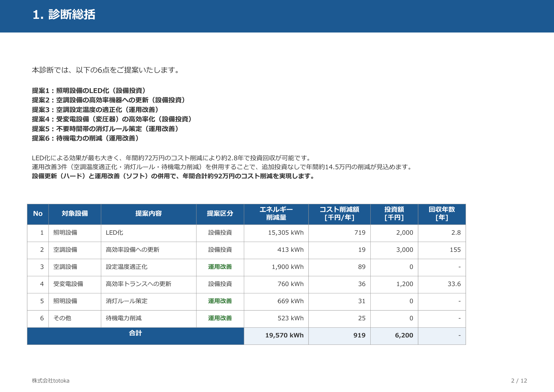Click the line '提案6：待機電力の削減'
Screen dimensions: 554x392
[85, 138]
